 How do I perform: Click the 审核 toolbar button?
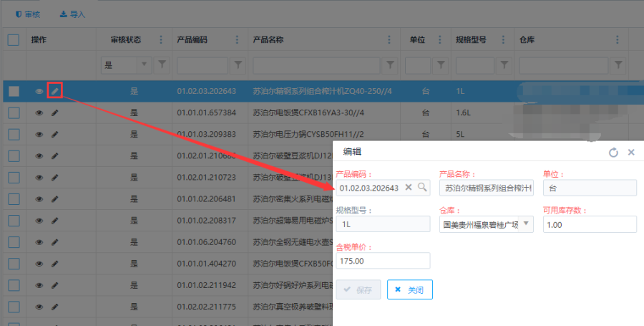coord(28,14)
